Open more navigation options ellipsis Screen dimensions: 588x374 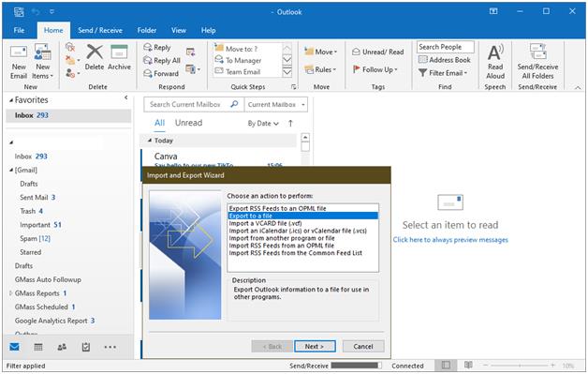(110, 347)
